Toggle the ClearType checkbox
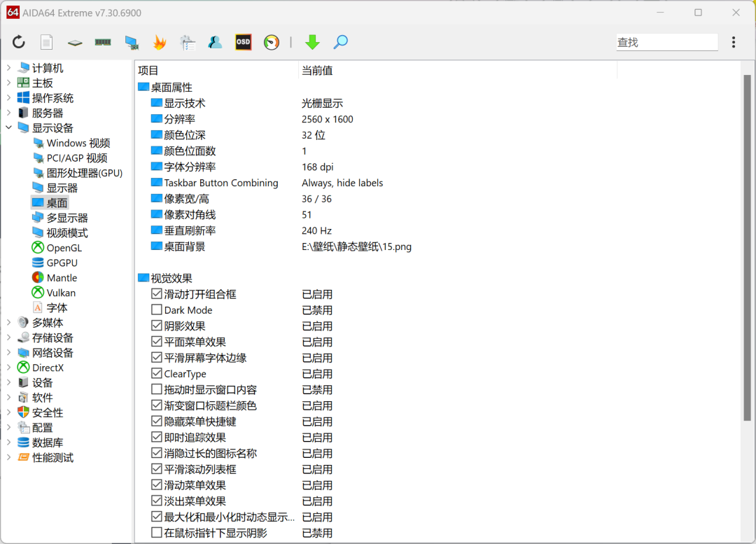 (156, 373)
